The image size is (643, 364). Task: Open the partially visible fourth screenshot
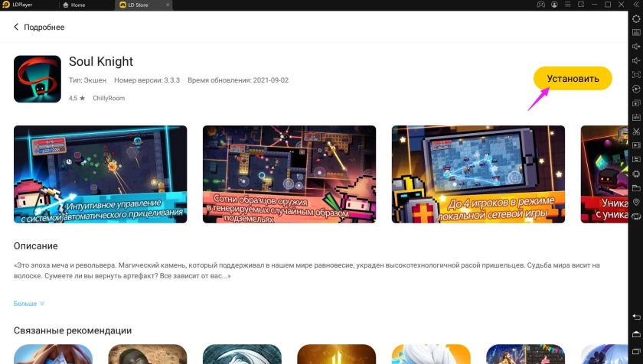(604, 174)
